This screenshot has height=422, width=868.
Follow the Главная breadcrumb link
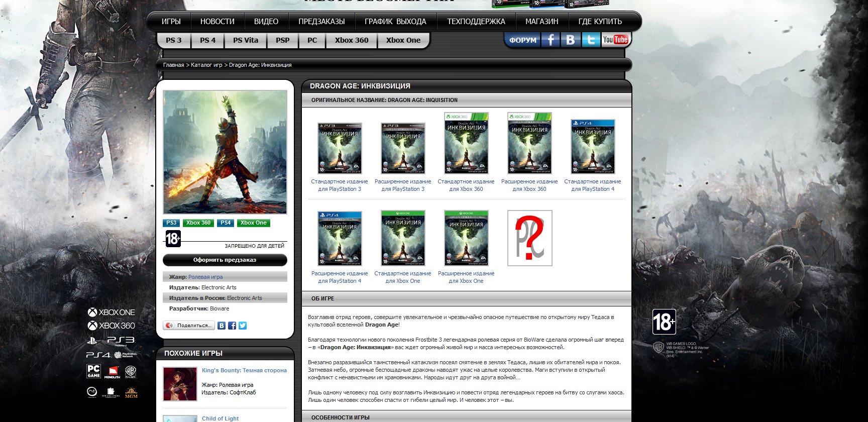(173, 65)
